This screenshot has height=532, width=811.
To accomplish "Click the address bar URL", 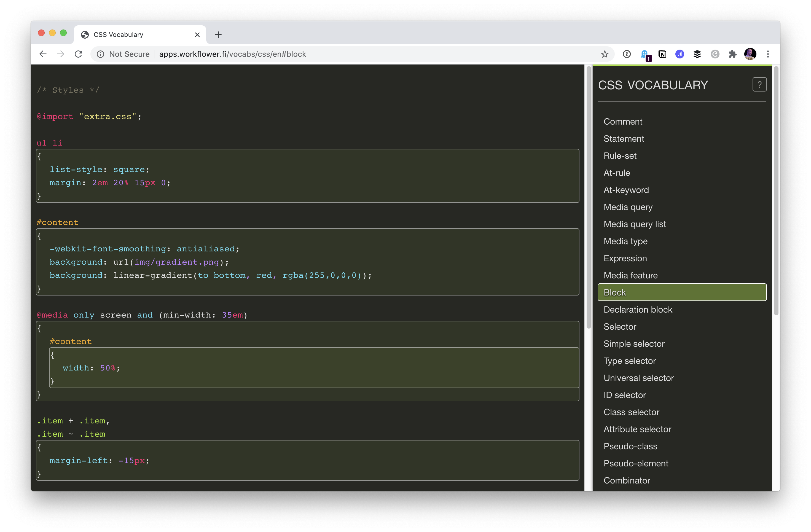I will coord(232,54).
